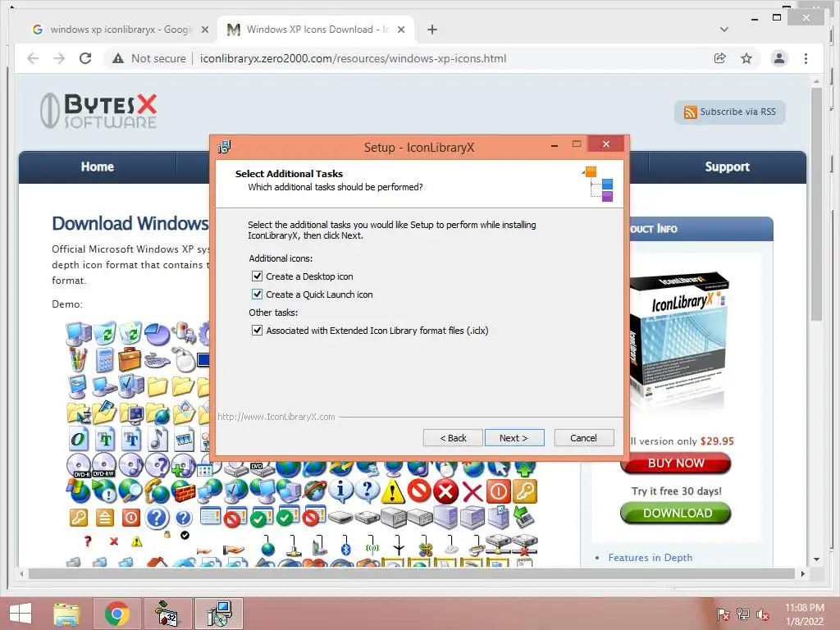This screenshot has height=630, width=840.
Task: Open the Chrome profile icon
Action: (x=779, y=58)
